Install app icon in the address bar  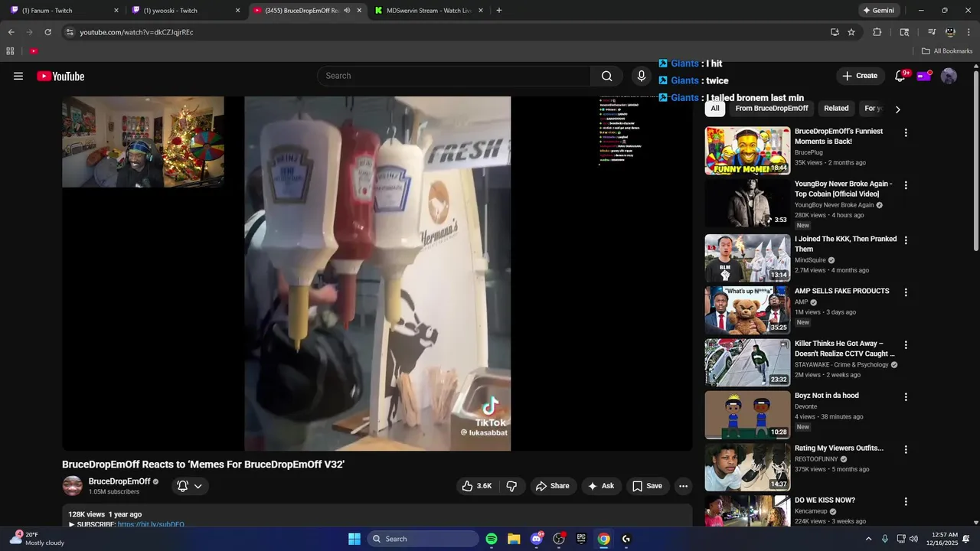835,32
